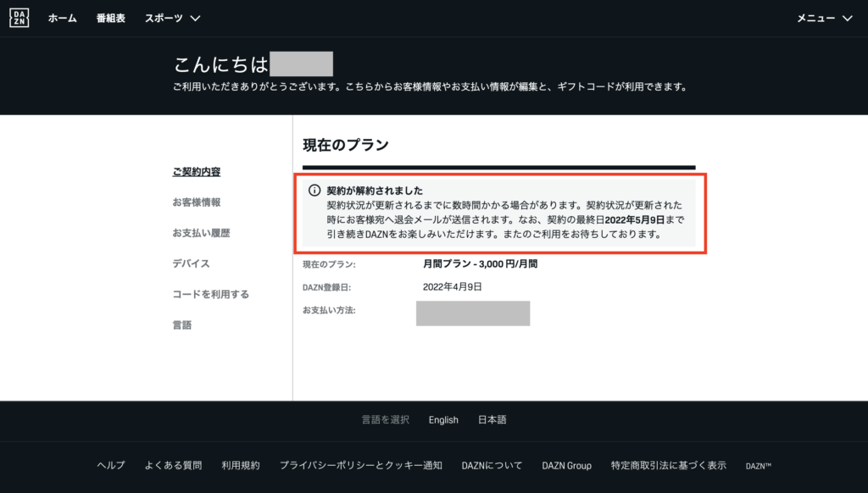Image resolution: width=868 pixels, height=493 pixels.
Task: Open the ヘルプ footer link
Action: pyautogui.click(x=111, y=465)
